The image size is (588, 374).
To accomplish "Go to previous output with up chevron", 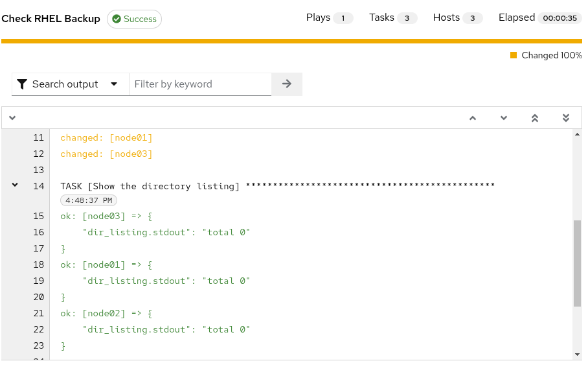I will (x=473, y=118).
